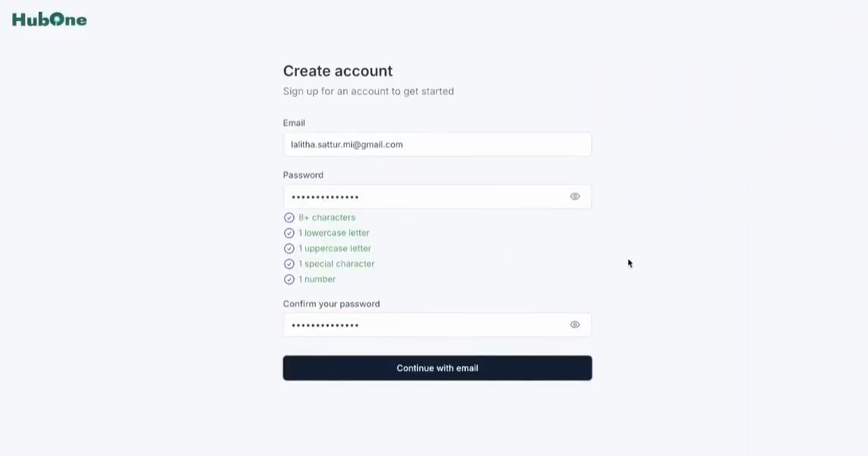Click the 1 special character check icon

289,265
